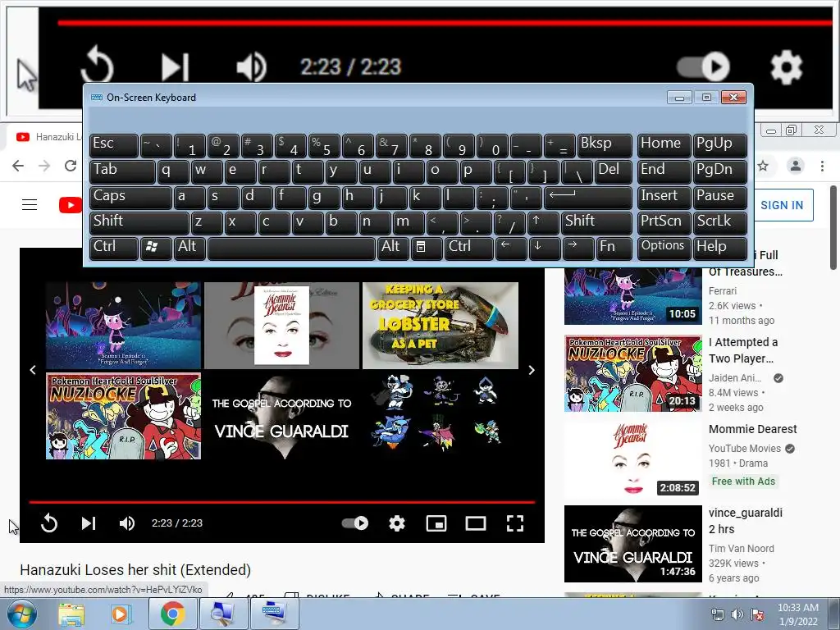Reload the page in Chrome
This screenshot has width=840, height=630.
click(71, 166)
